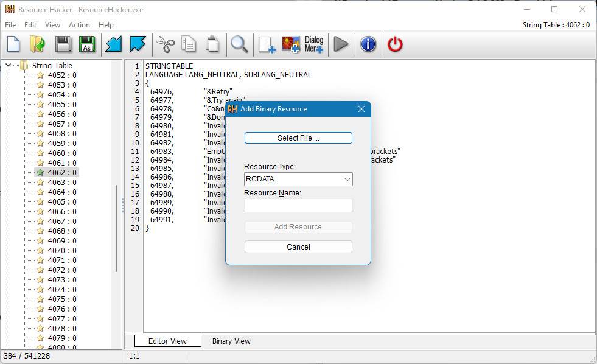Open the Edit menu
The height and width of the screenshot is (364, 597).
[30, 25]
